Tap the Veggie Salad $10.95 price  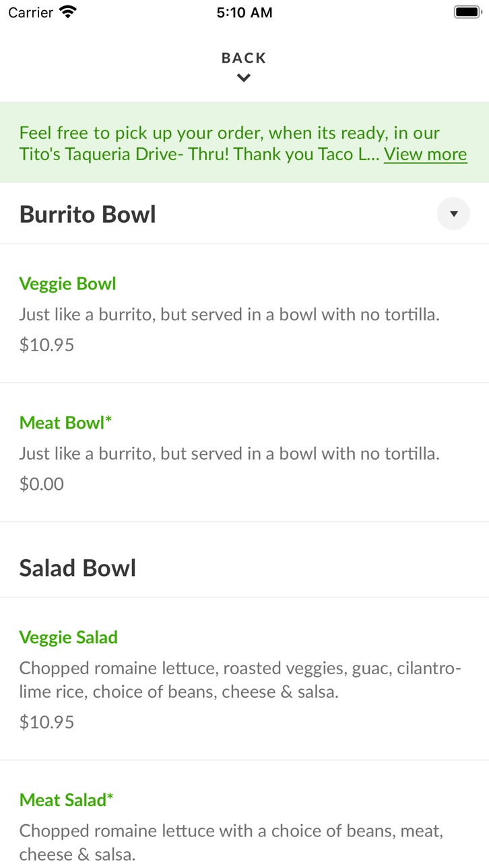(46, 722)
